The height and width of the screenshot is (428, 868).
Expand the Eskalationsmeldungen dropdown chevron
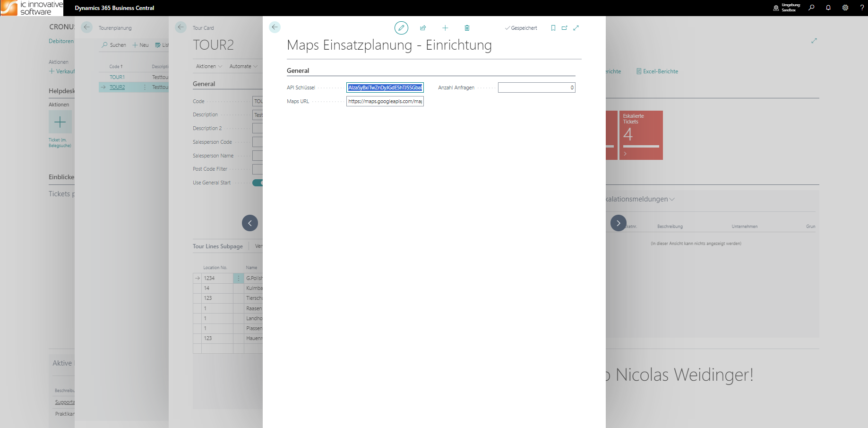(x=672, y=199)
